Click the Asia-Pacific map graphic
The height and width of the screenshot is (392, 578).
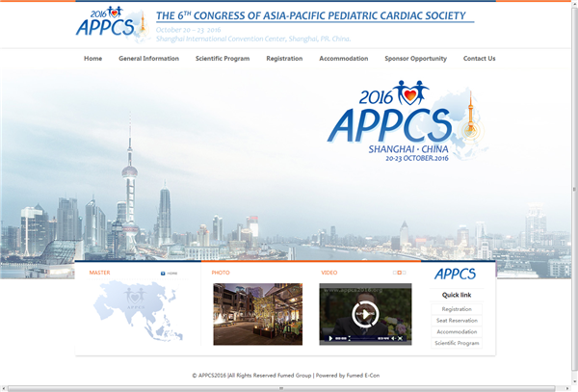tap(135, 313)
